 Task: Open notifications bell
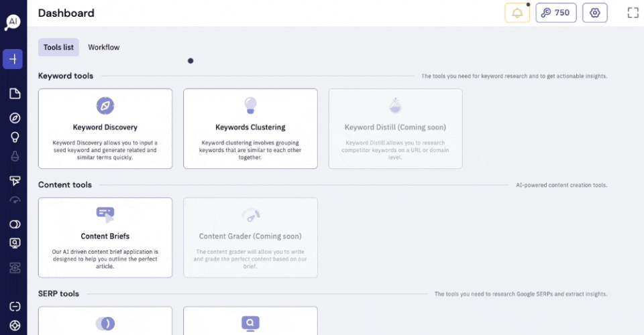pos(517,13)
